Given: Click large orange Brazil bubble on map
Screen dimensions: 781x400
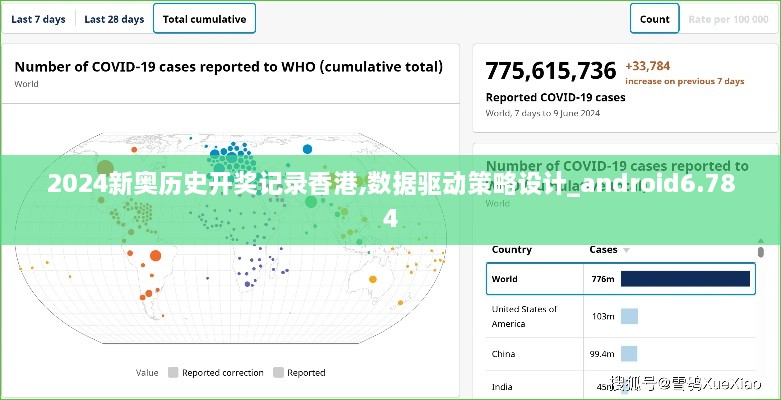Looking at the screenshot, I should click(155, 256).
